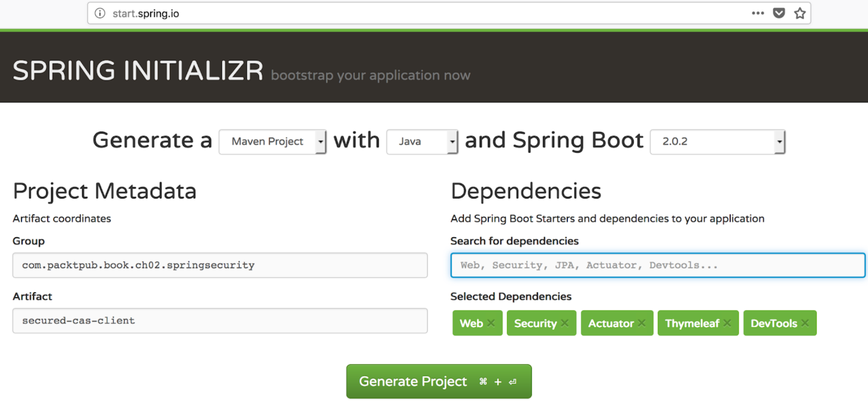Click the start.spring.io address bar
The image size is (868, 404).
point(146,13)
